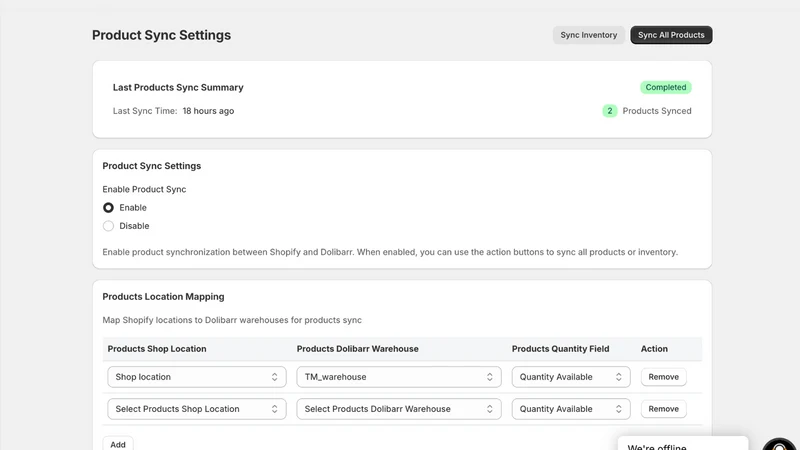Viewport: 800px width, 450px height.
Task: Click the Products Dolibarr Warehouse column header
Action: coord(358,349)
